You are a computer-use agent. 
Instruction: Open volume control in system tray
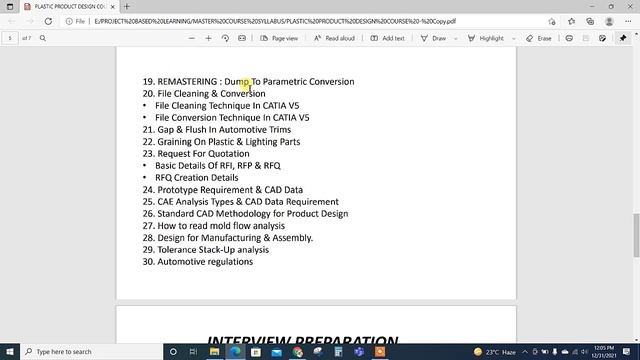pos(584,352)
